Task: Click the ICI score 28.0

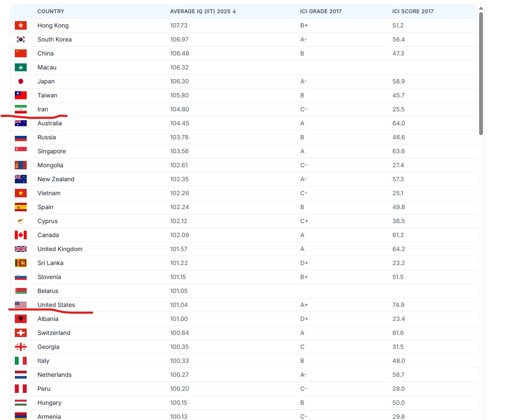Action: [399, 389]
